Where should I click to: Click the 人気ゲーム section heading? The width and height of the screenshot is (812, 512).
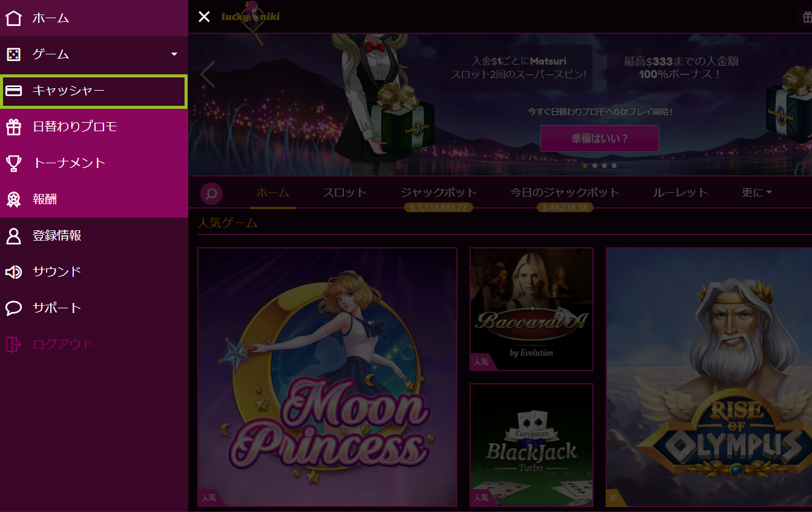pyautogui.click(x=228, y=223)
